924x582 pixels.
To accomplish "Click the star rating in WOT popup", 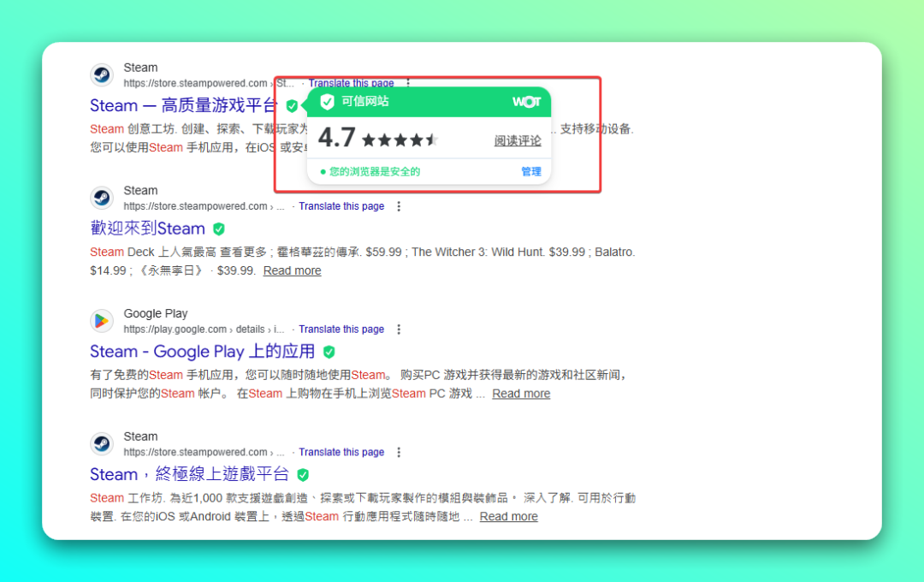I will tap(400, 140).
